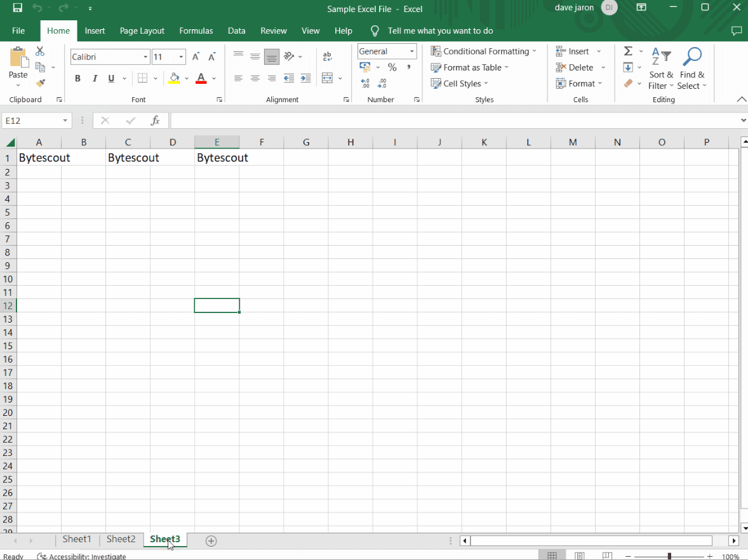Click the Font Color red swatch
The image size is (748, 560).
[x=201, y=83]
